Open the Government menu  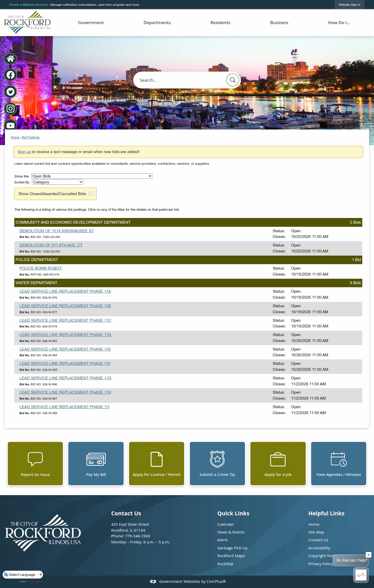[x=91, y=23]
